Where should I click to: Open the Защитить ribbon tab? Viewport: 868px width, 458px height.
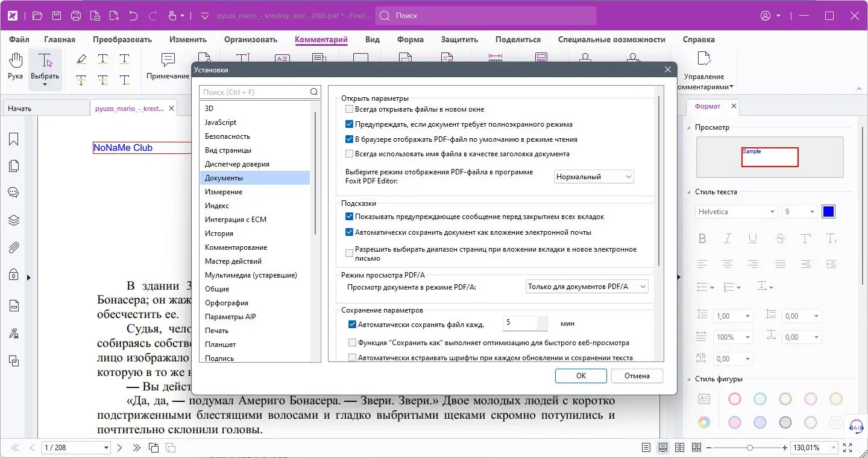(459, 39)
